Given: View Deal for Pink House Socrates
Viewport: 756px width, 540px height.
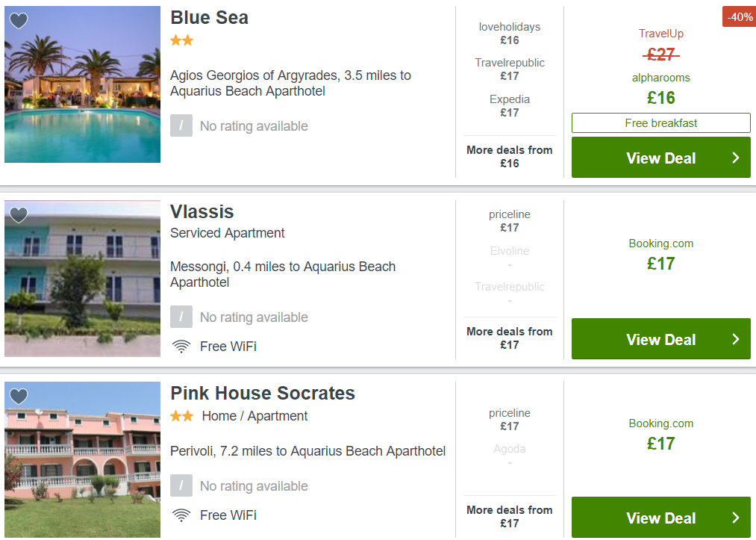Looking at the screenshot, I should tap(661, 518).
